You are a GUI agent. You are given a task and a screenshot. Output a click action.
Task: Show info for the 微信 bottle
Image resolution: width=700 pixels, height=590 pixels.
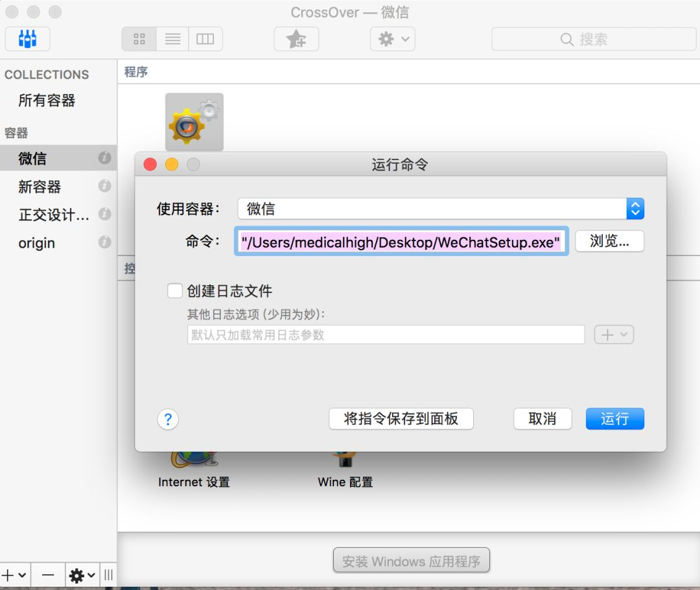pos(104,158)
